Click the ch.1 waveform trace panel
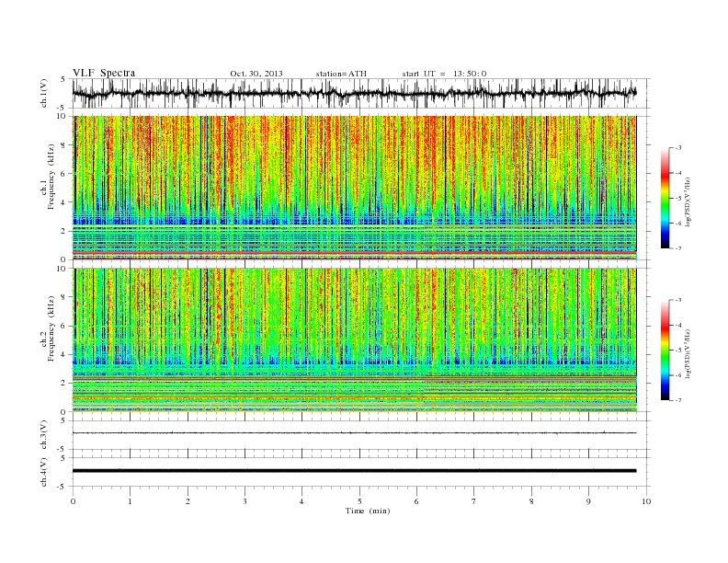The image size is (728, 563). click(x=361, y=93)
